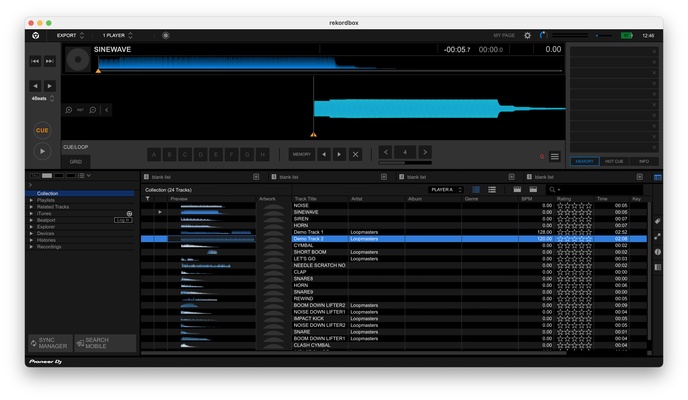The height and width of the screenshot is (400, 688).
Task: Expand the Related Tracks tree node
Action: click(31, 207)
